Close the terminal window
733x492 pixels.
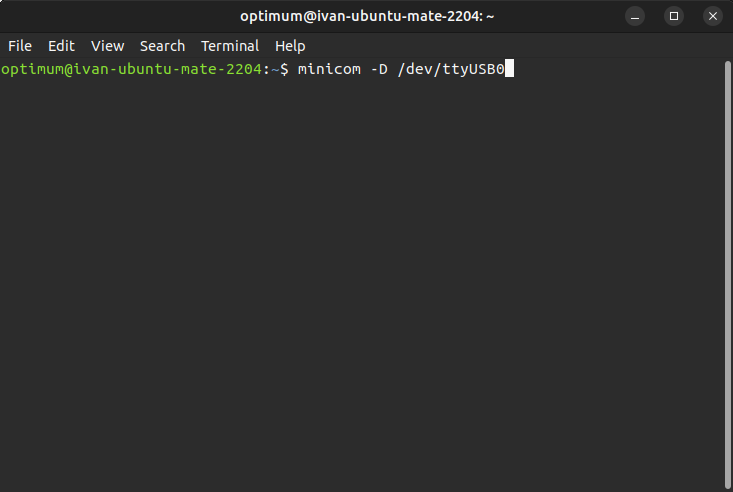click(712, 16)
